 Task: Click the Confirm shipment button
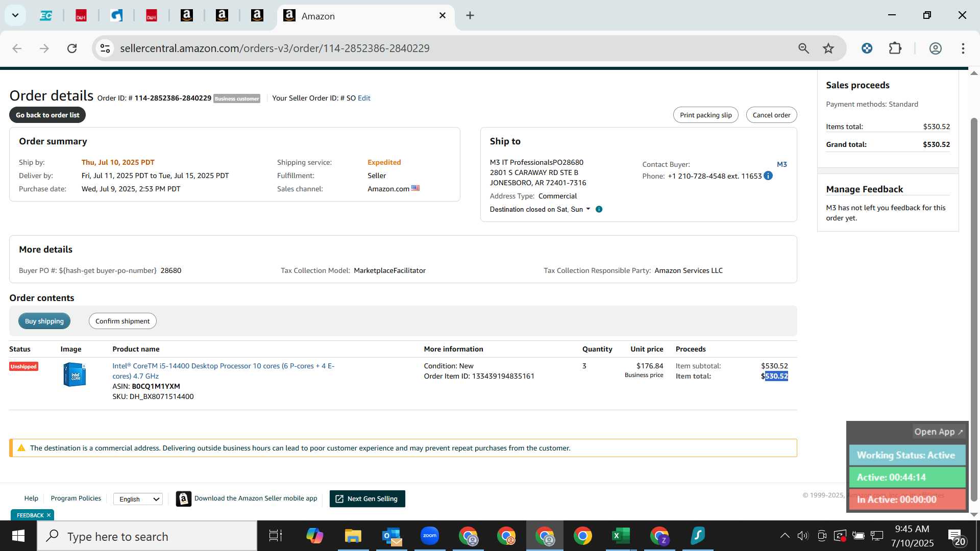(x=122, y=321)
